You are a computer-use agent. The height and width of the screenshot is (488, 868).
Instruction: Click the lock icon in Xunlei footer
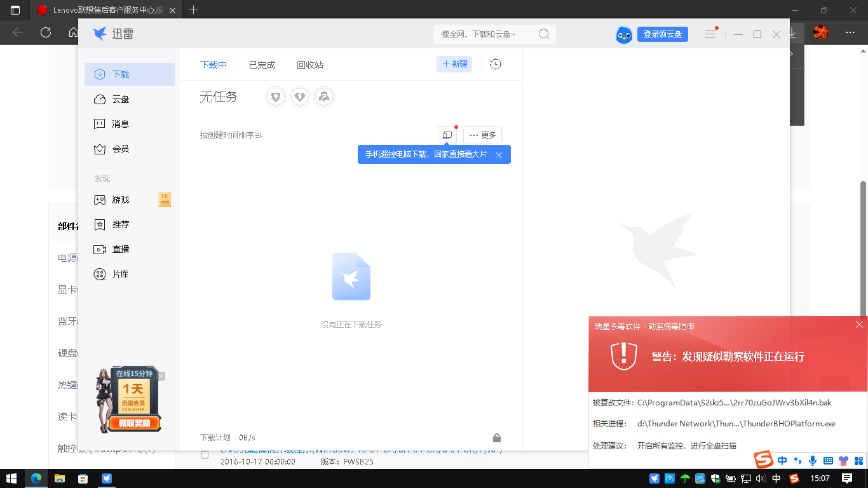[497, 438]
